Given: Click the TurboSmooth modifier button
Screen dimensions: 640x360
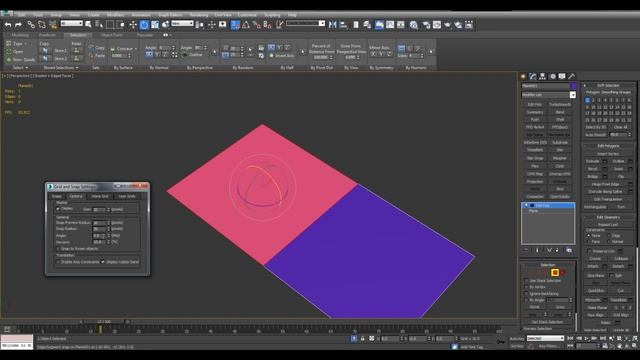Looking at the screenshot, I should click(560, 104).
